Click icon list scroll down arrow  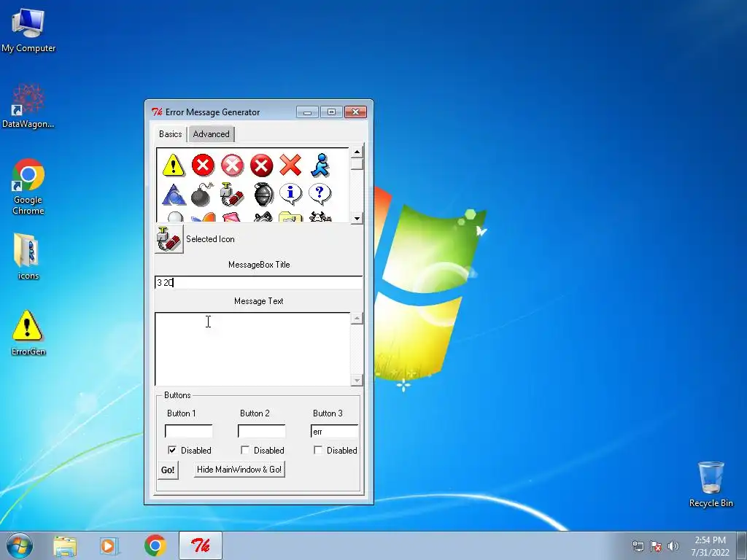357,219
